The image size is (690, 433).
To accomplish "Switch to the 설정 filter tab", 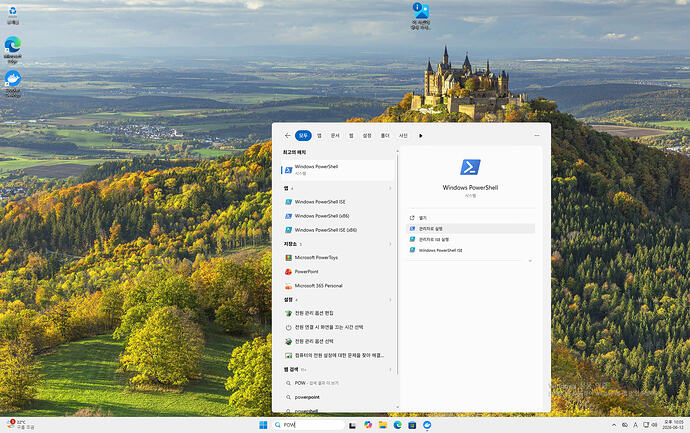I will coord(367,136).
